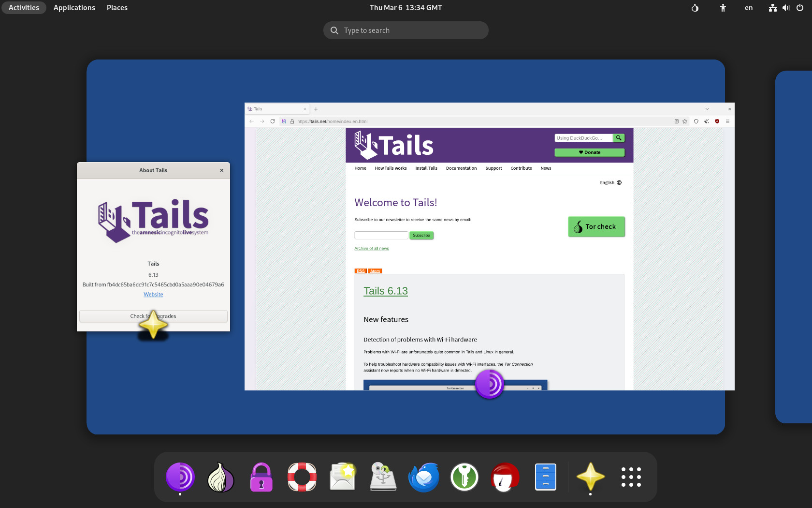Click the padlock site-info icon
The height and width of the screenshot is (508, 812).
point(292,121)
